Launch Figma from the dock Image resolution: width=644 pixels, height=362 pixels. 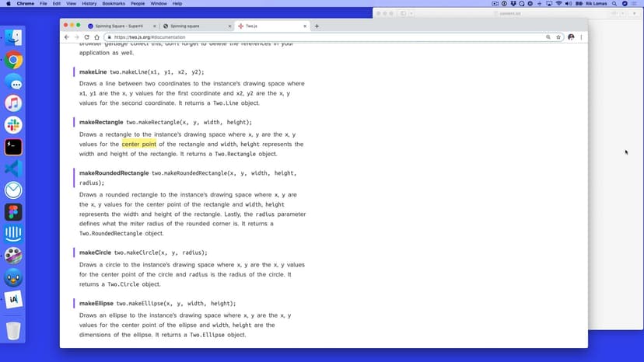pyautogui.click(x=13, y=212)
